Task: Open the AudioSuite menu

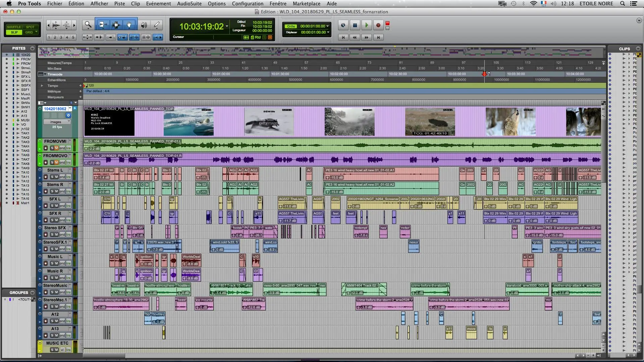Action: (189, 4)
